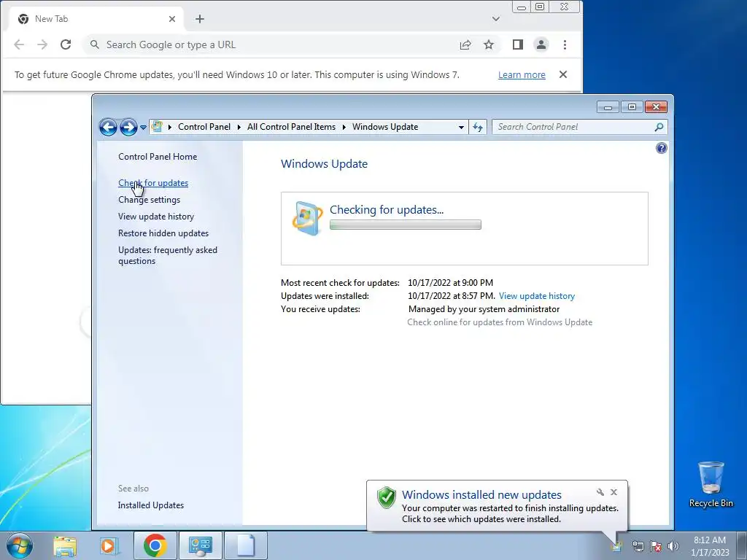Click Chrome back button
This screenshot has width=747, height=560.
(x=19, y=44)
